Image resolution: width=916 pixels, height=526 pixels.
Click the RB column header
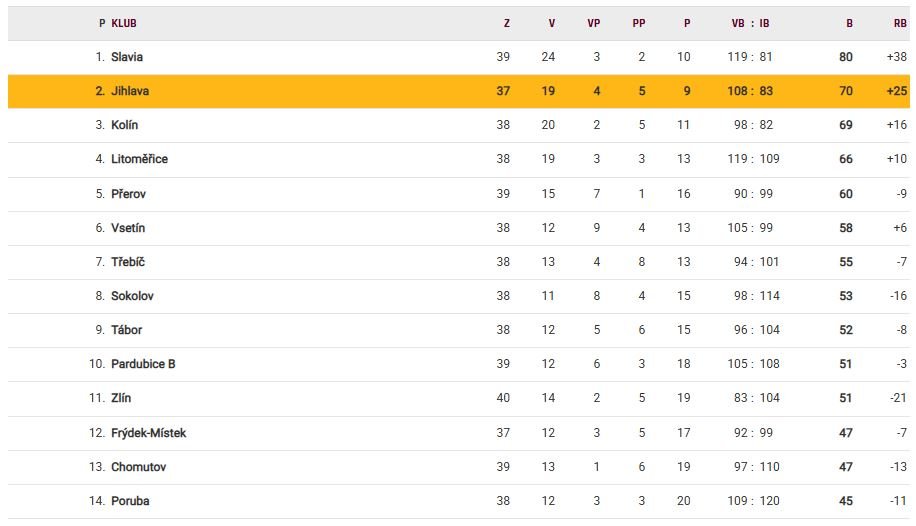[x=900, y=23]
